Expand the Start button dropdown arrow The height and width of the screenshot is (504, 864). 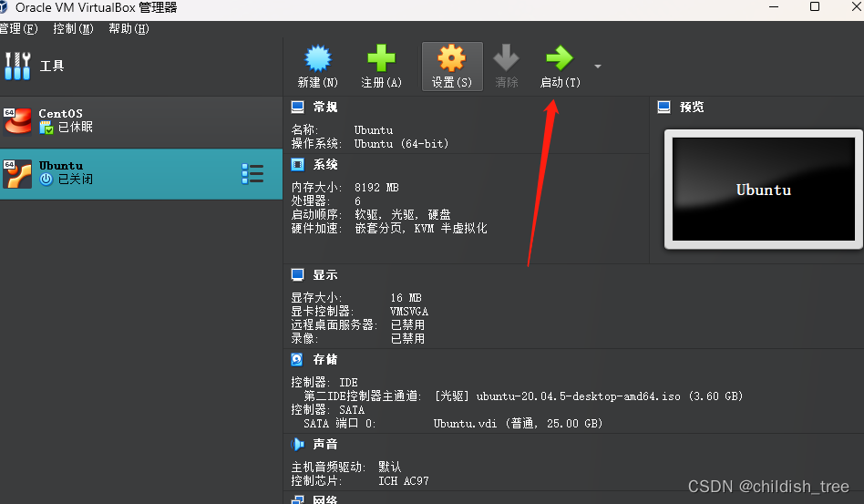[x=598, y=67]
